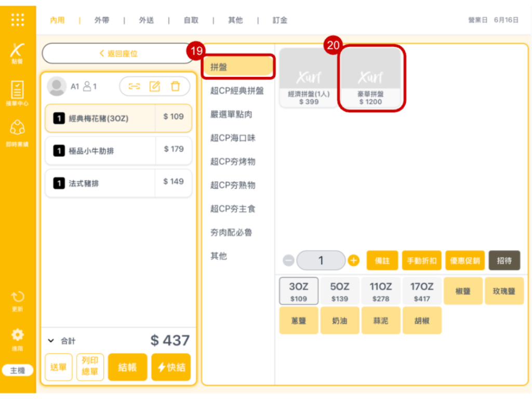Click the split/merge table icon
Image resolution: width=532 pixels, height=399 pixels.
coord(134,86)
